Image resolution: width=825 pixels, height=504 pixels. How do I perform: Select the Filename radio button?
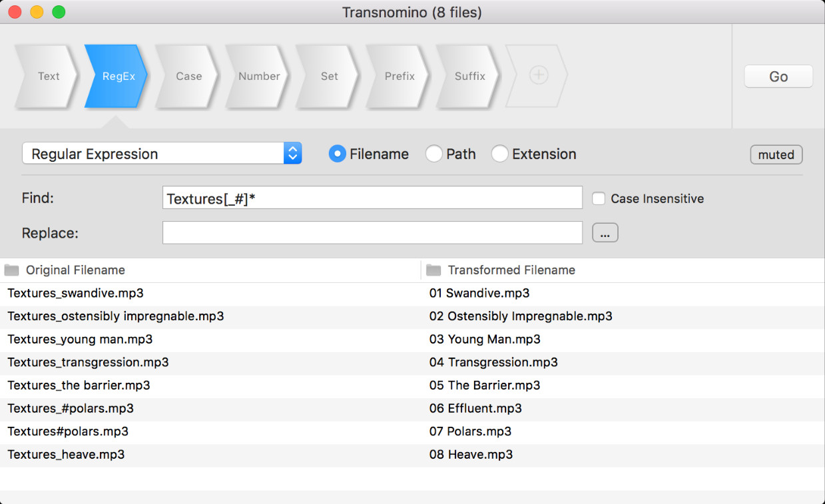coord(338,154)
